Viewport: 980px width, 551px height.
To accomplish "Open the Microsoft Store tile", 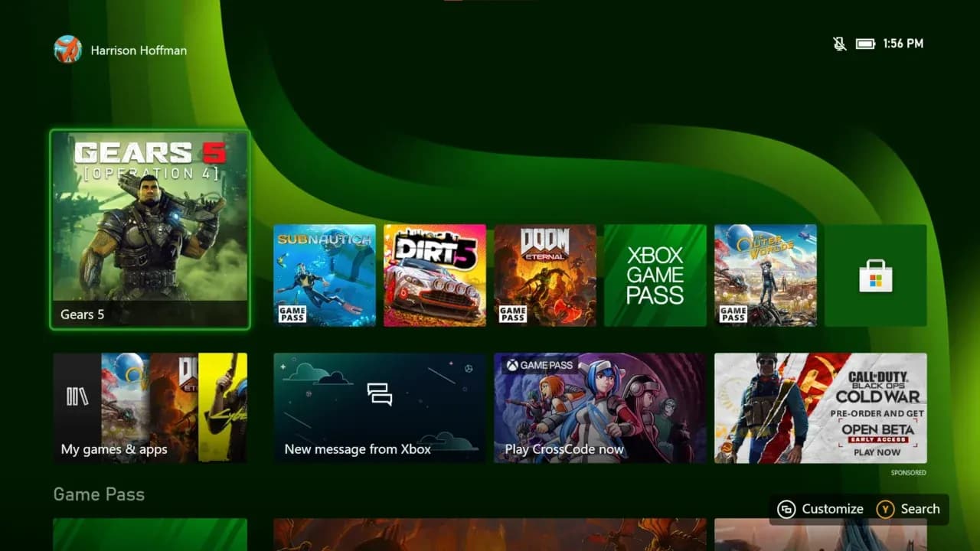I will [x=875, y=275].
